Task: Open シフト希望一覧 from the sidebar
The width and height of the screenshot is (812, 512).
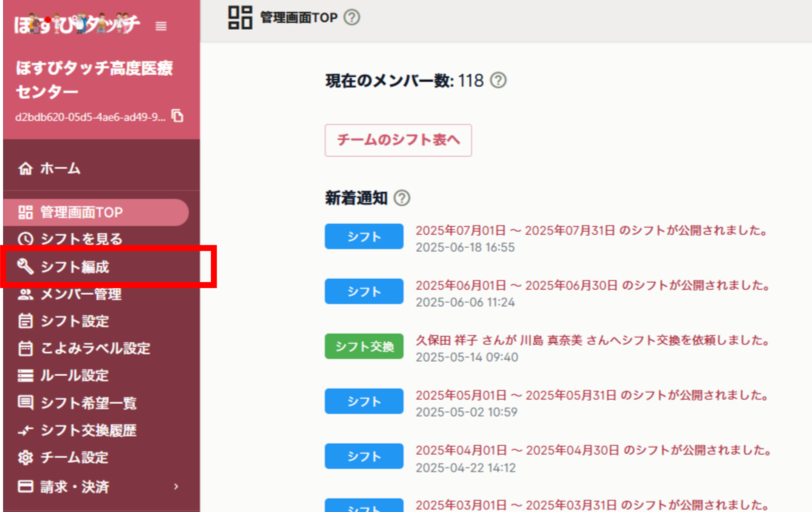Action: tap(88, 403)
